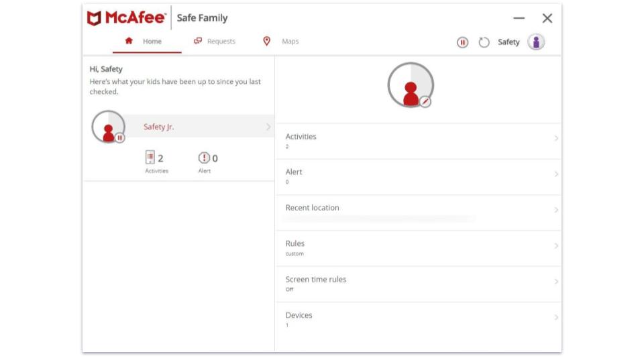Open the purple parent profile avatar
644x362 pixels.
(x=536, y=42)
